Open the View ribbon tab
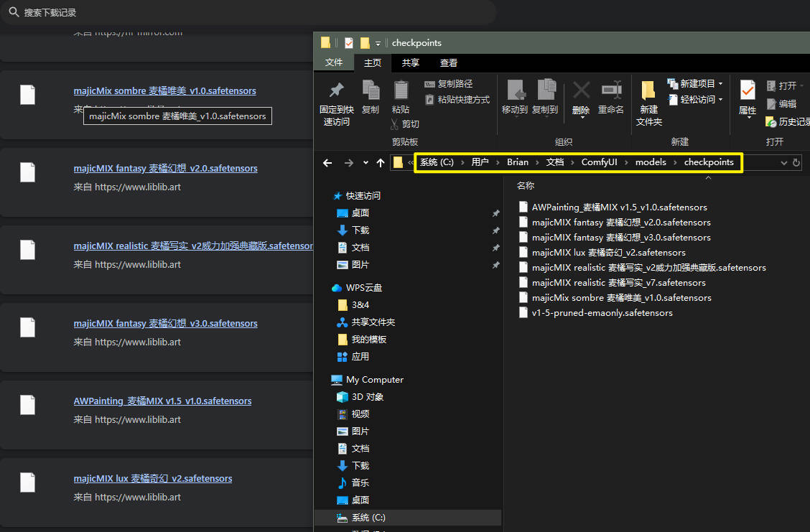Image resolution: width=810 pixels, height=532 pixels. 449,63
